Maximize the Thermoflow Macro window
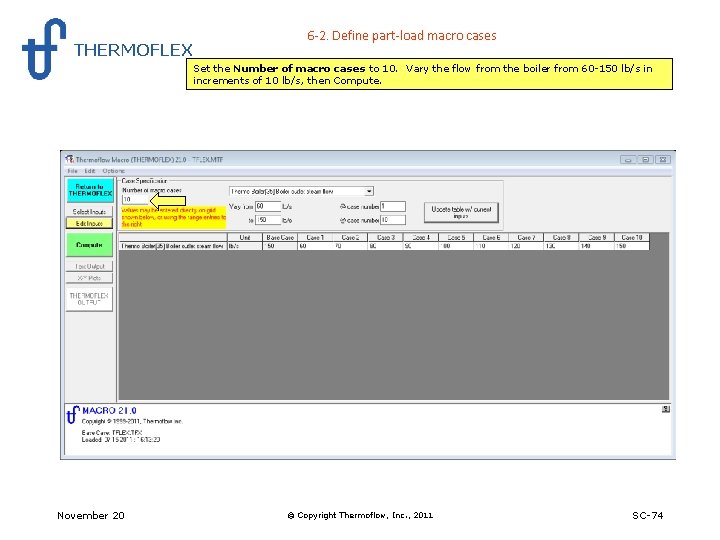 click(x=645, y=160)
